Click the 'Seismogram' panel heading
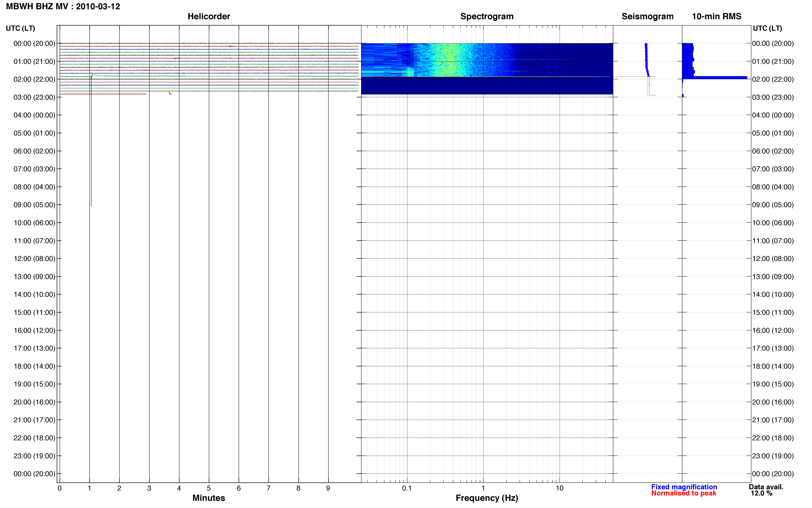The image size is (812, 508). 647,16
